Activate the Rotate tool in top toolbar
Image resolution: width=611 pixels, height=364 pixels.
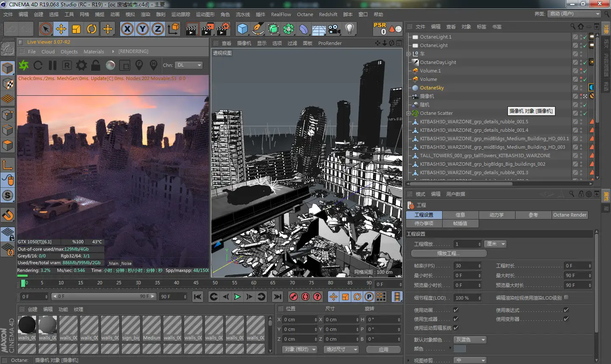pyautogui.click(x=92, y=29)
